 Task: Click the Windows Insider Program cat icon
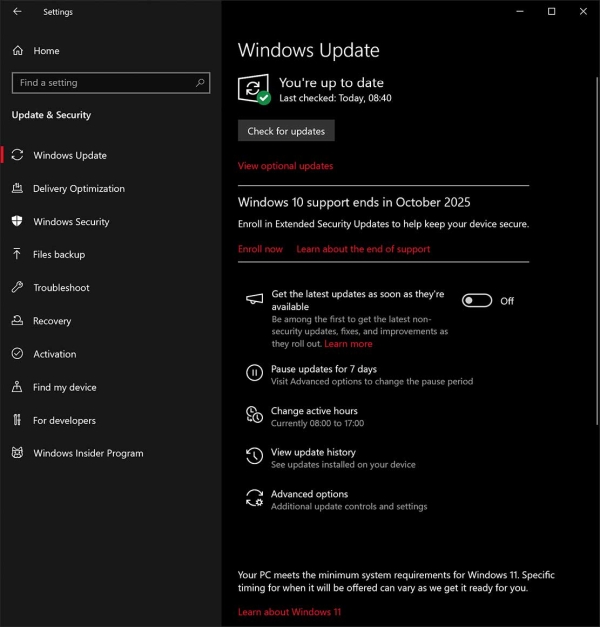tap(17, 453)
